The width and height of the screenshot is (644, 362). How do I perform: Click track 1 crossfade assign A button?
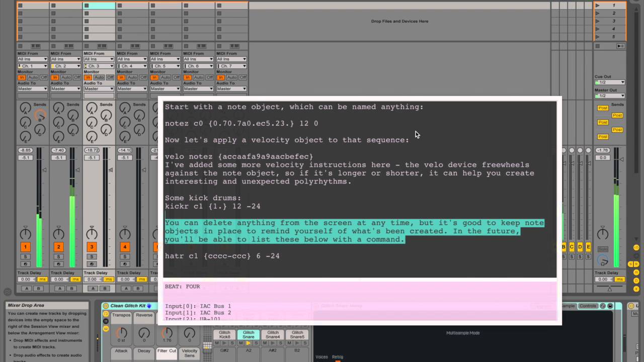[x=26, y=289]
